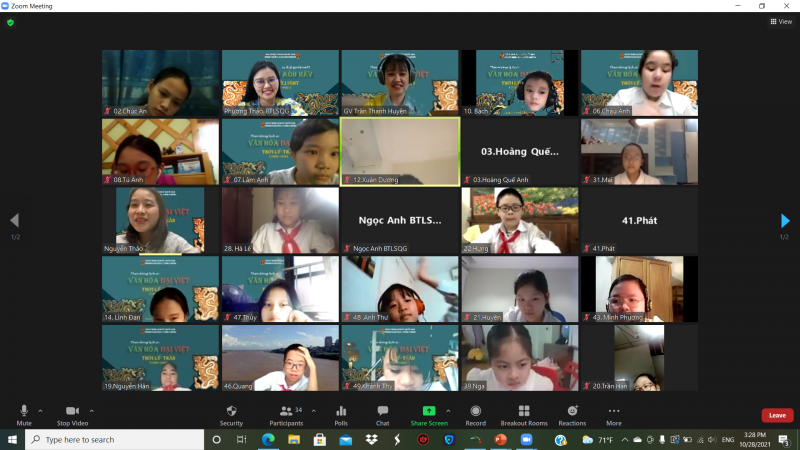Click the green encryption shield icon

(10, 22)
